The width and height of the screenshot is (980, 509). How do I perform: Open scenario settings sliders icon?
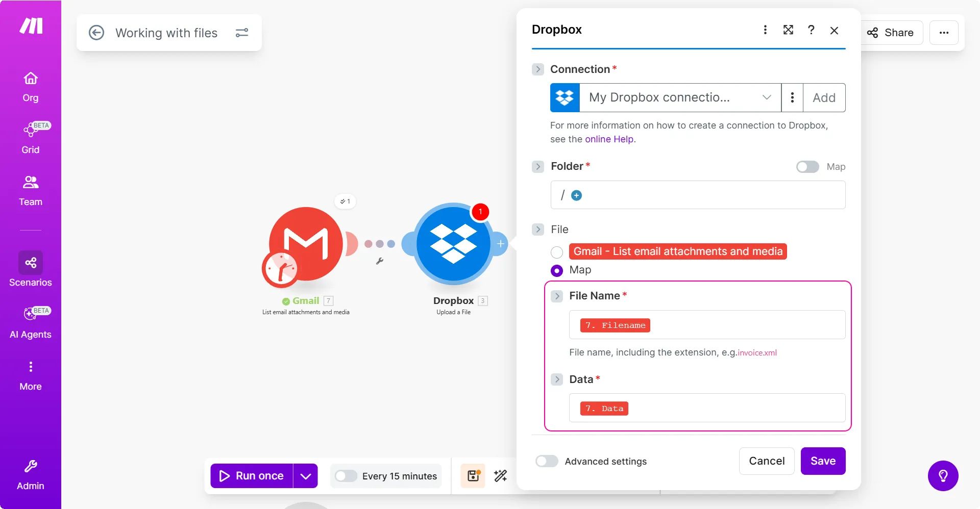pos(242,33)
